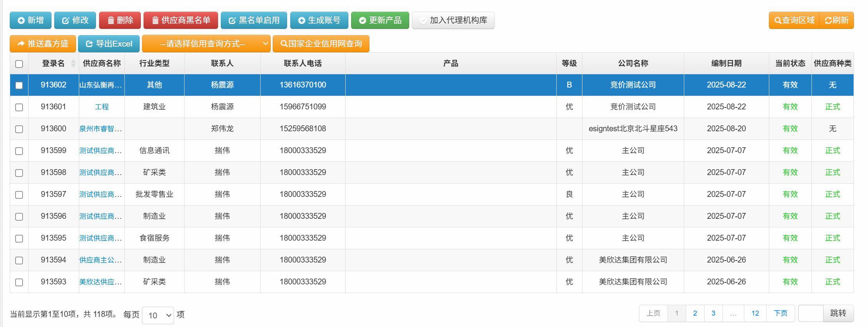Screen dimensions: 868x327
Task: Open supplier link 泉州市睿智… in table
Action: 101,129
